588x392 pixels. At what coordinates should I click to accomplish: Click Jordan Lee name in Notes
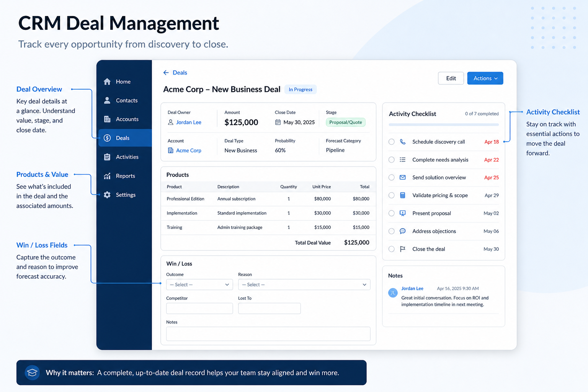412,289
